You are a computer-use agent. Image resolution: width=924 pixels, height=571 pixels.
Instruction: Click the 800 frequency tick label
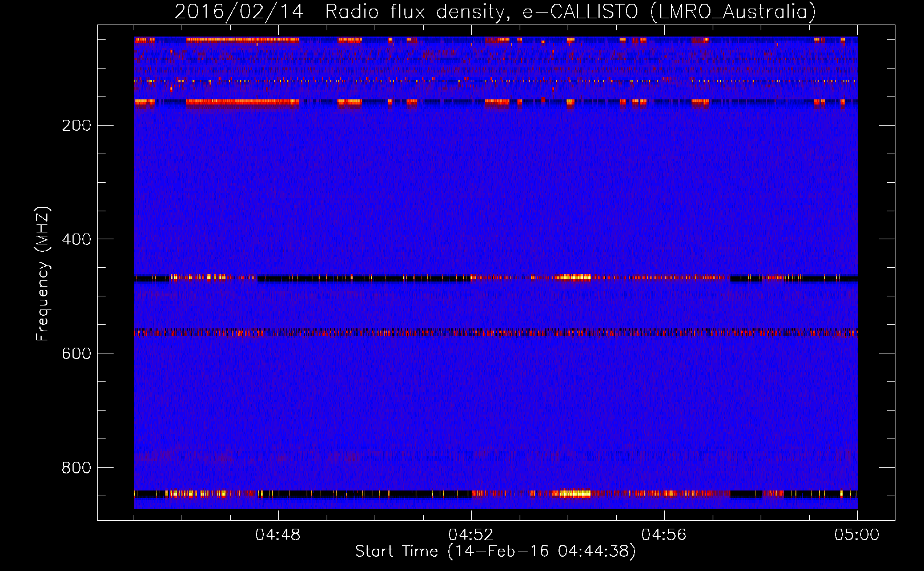coord(77,468)
